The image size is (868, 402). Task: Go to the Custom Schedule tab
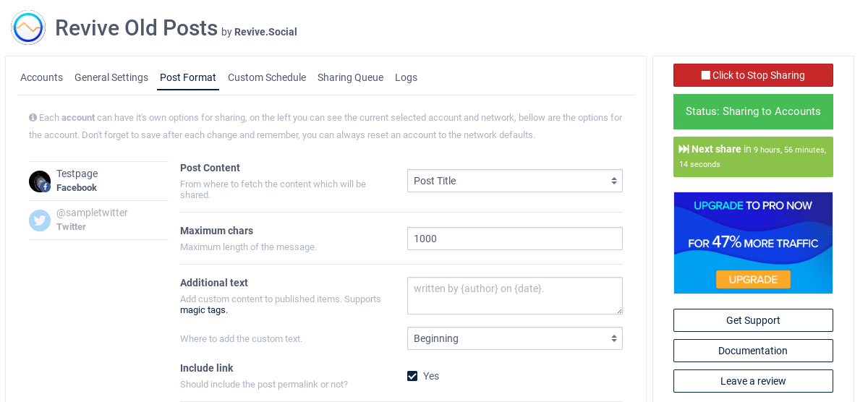(267, 77)
